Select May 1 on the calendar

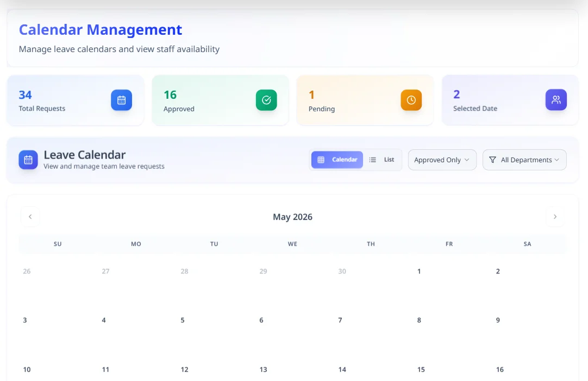[x=419, y=271]
